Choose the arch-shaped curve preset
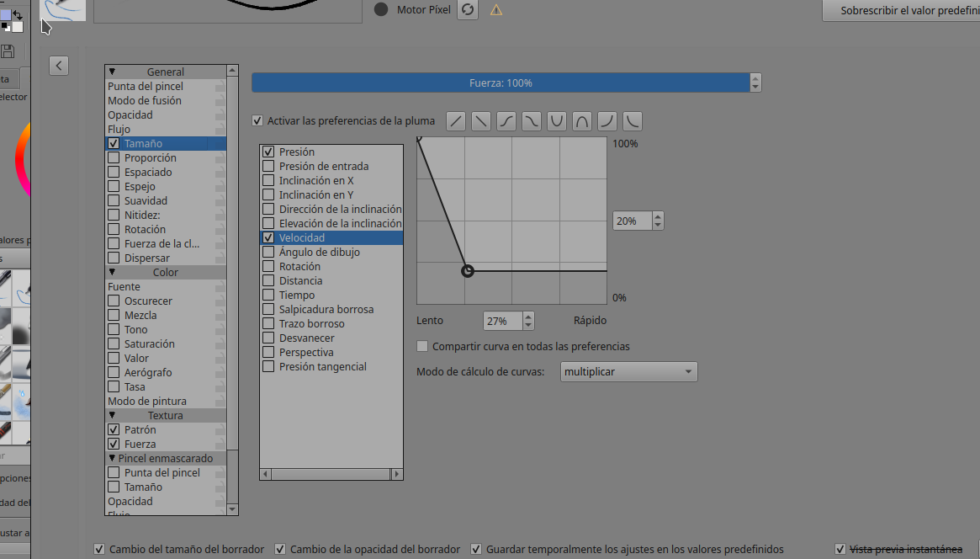The width and height of the screenshot is (980, 559). [581, 121]
